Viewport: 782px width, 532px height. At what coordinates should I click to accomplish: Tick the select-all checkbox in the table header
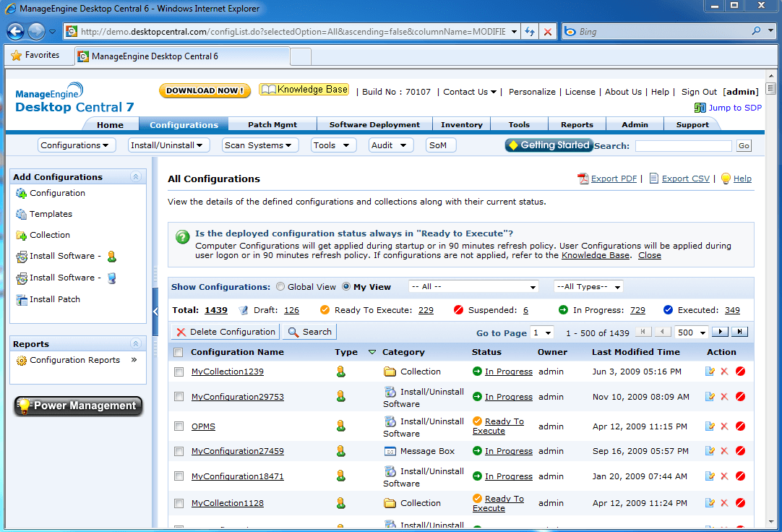click(x=178, y=351)
